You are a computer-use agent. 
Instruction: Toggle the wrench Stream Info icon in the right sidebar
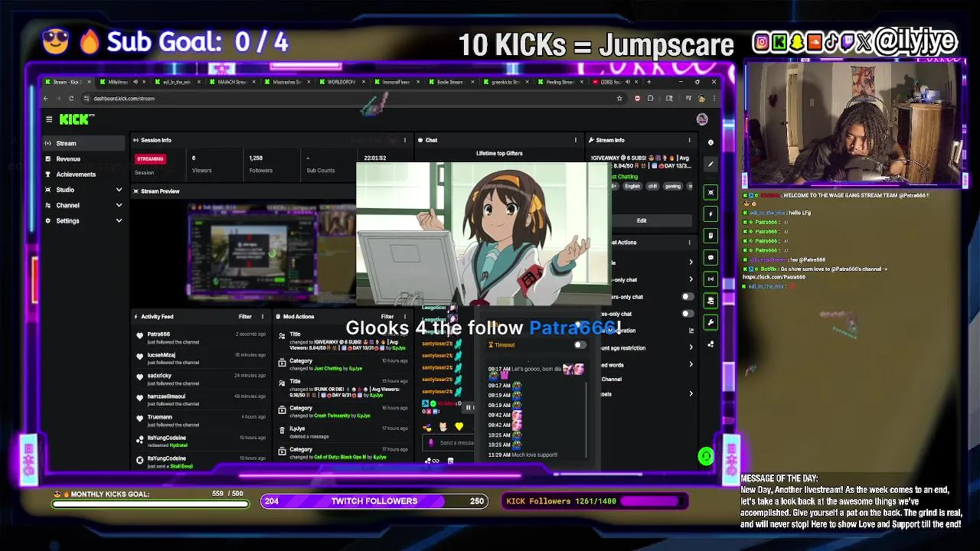(710, 322)
